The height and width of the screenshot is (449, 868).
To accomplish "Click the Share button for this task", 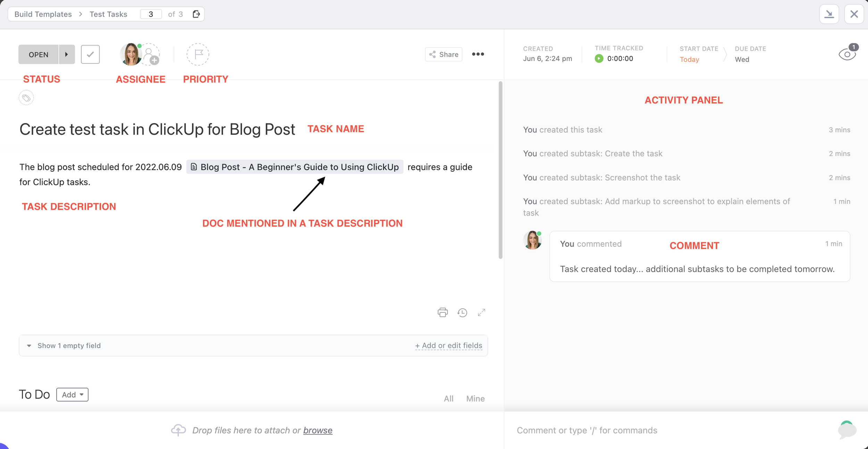I will pos(443,54).
